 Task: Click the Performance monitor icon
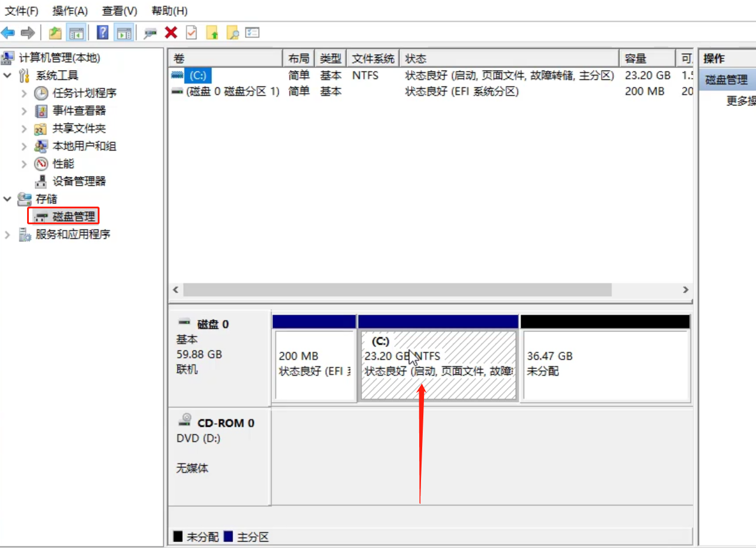[x=41, y=164]
